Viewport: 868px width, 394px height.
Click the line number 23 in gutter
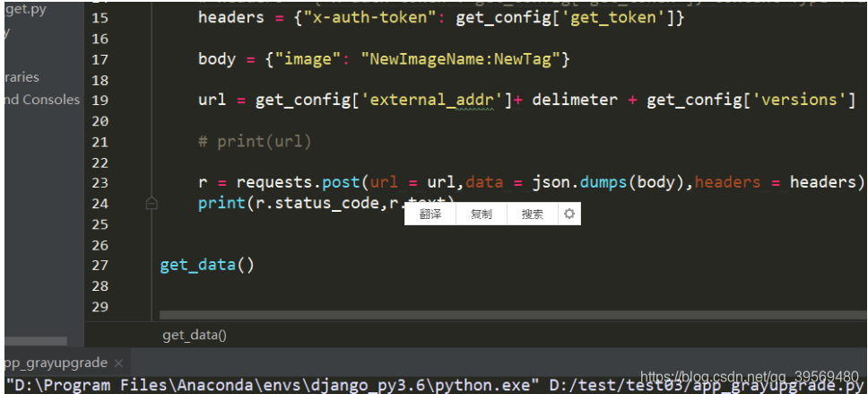(x=100, y=182)
